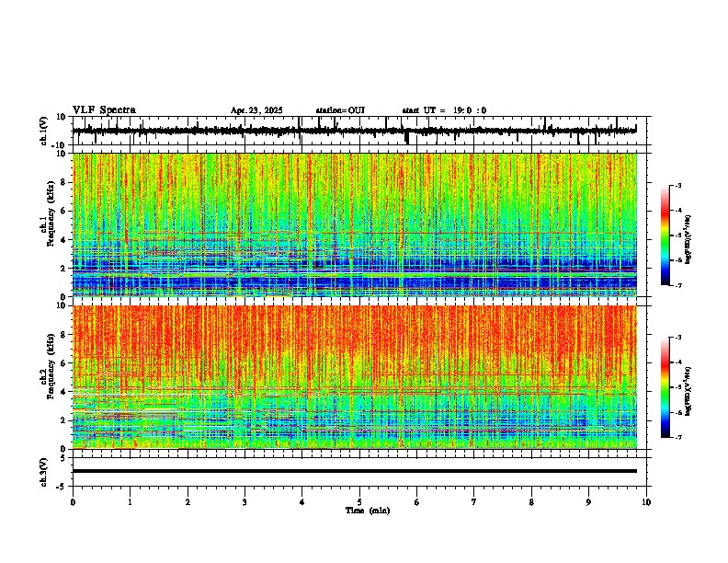This screenshot has height=563, width=728.
Task: Click the "Time (min)" axis label
Action: pyautogui.click(x=368, y=511)
